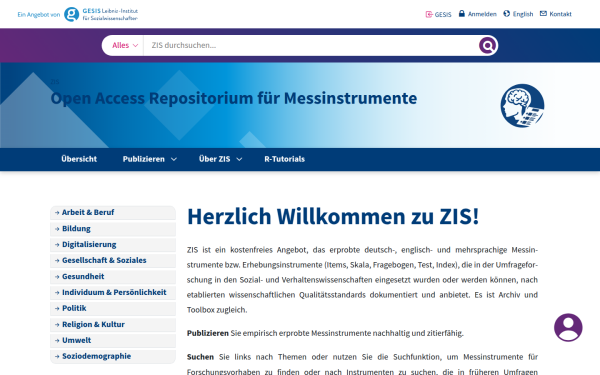This screenshot has width=600, height=375.
Task: Click the GESIS login arrow icon
Action: coord(429,15)
